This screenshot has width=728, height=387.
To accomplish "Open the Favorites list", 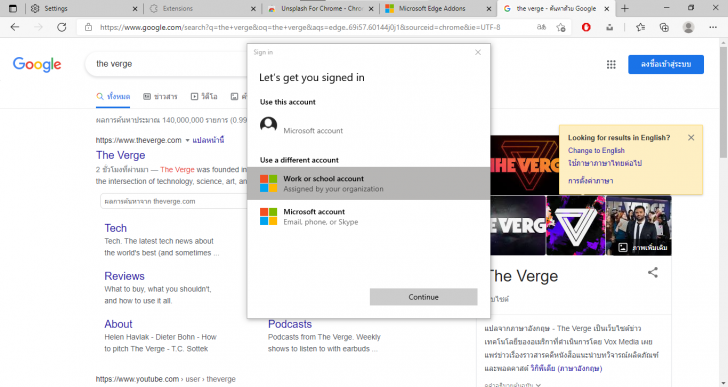I will pos(641,27).
